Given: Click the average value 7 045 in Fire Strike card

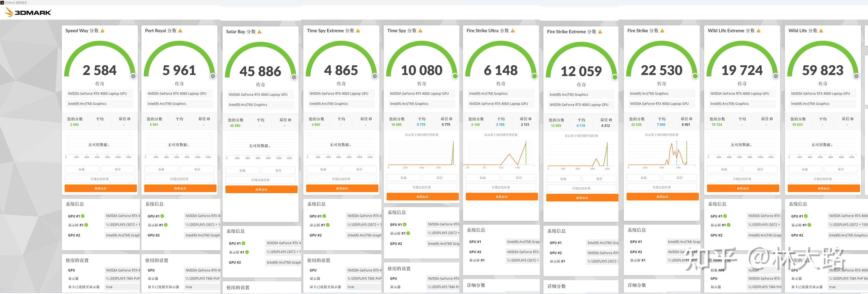Looking at the screenshot, I should pos(661,124).
